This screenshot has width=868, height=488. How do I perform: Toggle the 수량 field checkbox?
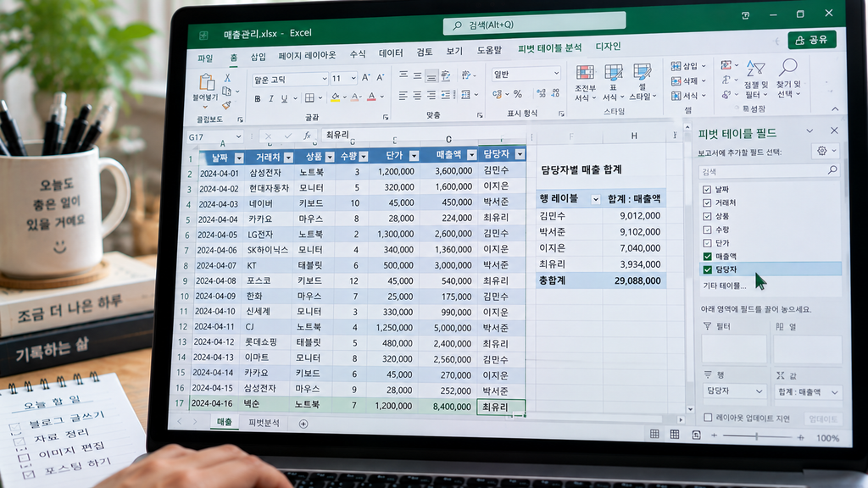click(707, 230)
